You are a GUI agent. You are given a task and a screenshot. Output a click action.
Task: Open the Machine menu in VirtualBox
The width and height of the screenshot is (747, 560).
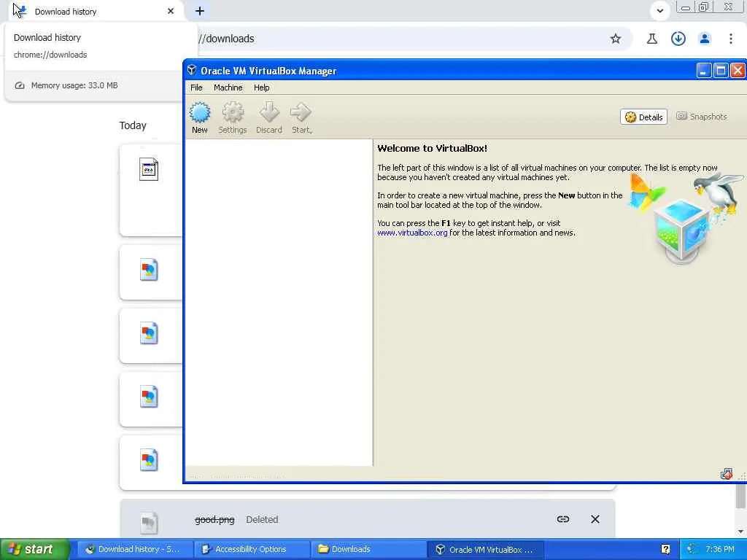[x=228, y=87]
